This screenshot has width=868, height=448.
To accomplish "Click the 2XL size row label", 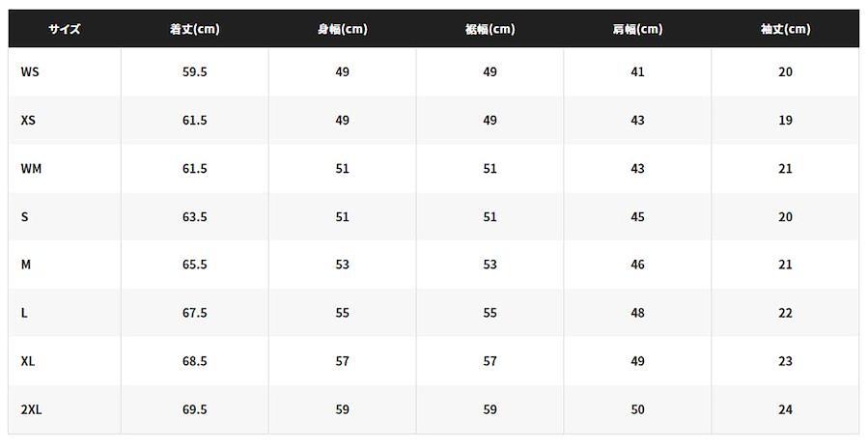I will click(x=31, y=409).
